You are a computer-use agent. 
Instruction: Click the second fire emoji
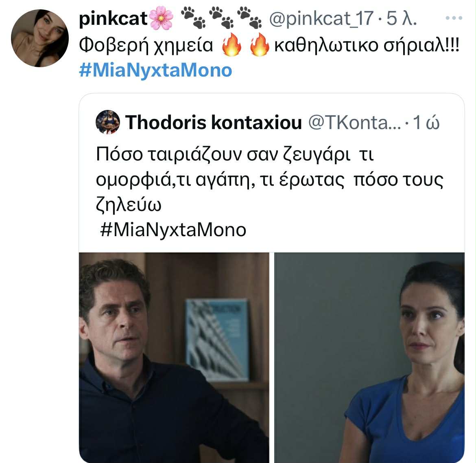click(x=259, y=45)
